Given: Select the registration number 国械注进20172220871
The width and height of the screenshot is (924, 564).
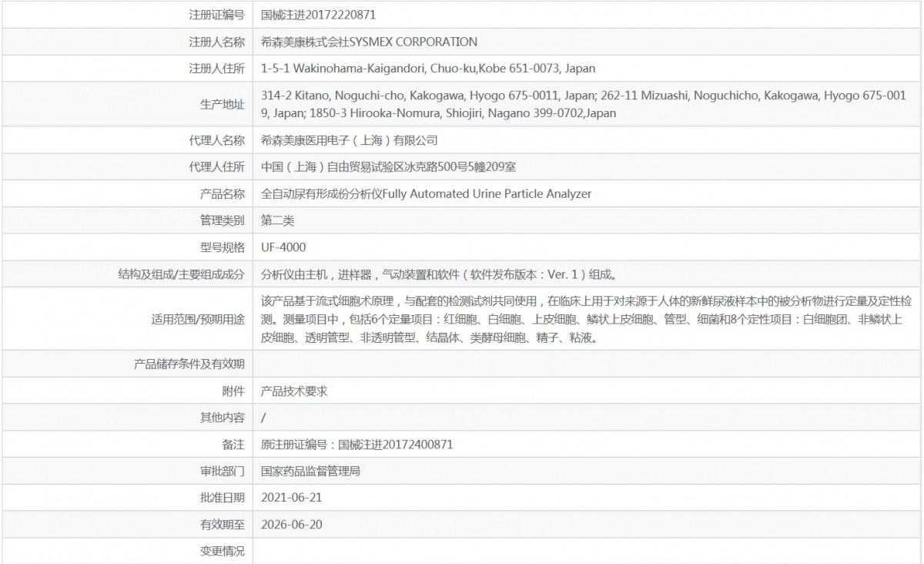Looking at the screenshot, I should pos(319,14).
